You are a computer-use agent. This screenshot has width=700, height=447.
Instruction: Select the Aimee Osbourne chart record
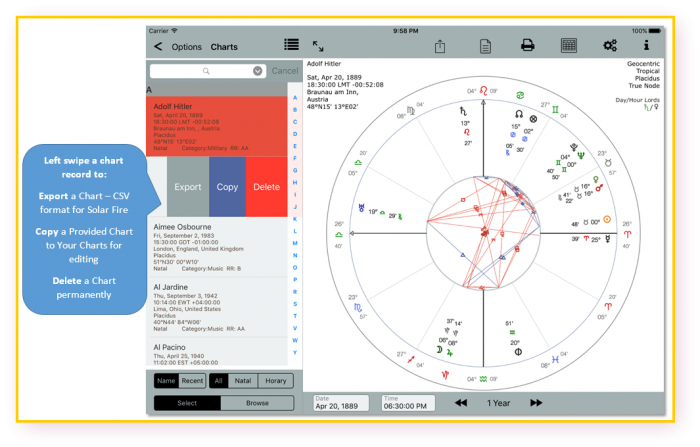(x=217, y=247)
